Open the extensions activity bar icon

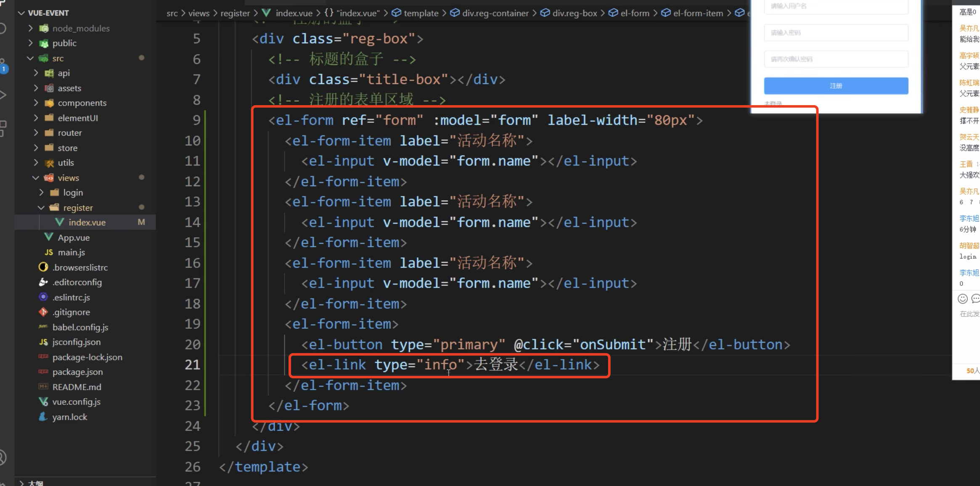[x=3, y=128]
